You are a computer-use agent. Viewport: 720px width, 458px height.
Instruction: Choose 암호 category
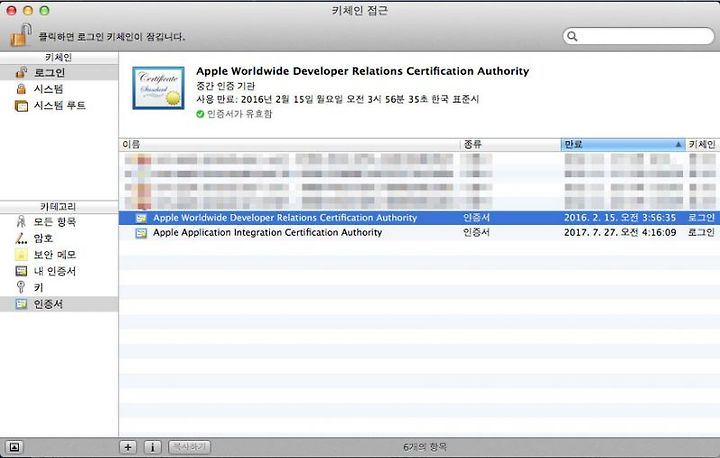tap(59, 238)
